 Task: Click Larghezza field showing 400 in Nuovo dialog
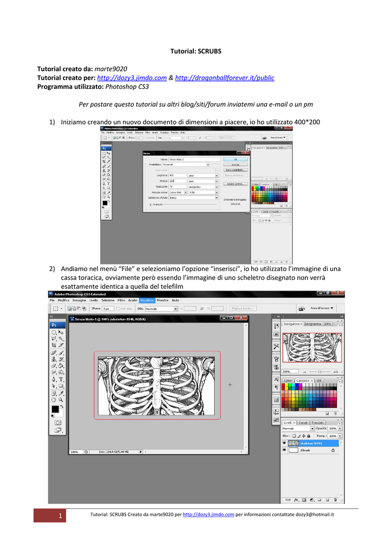pos(178,175)
